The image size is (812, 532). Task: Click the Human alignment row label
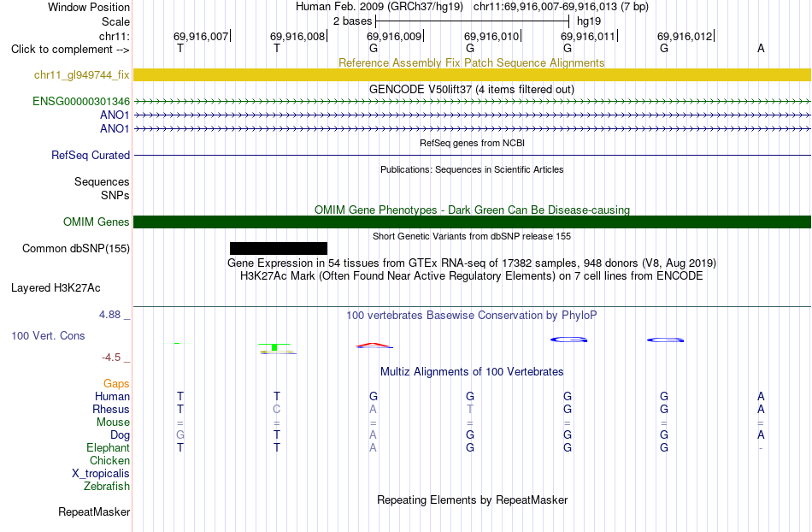(112, 396)
